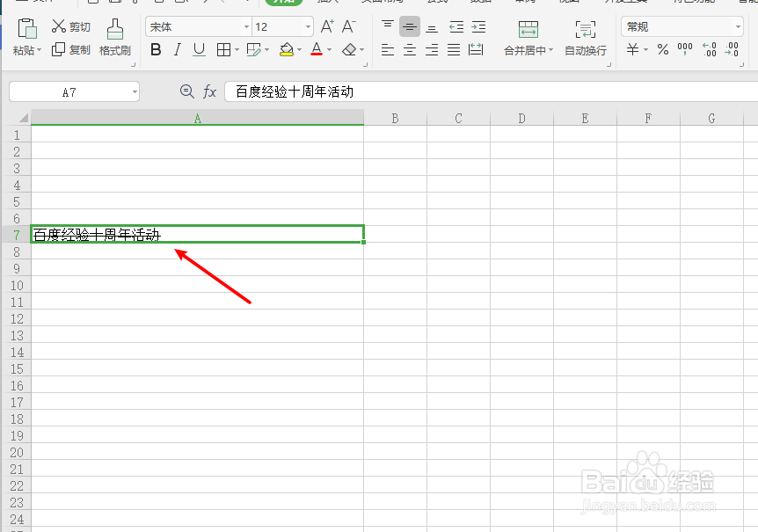Viewport: 758px width, 532px height.
Task: Align text right
Action: tap(432, 49)
